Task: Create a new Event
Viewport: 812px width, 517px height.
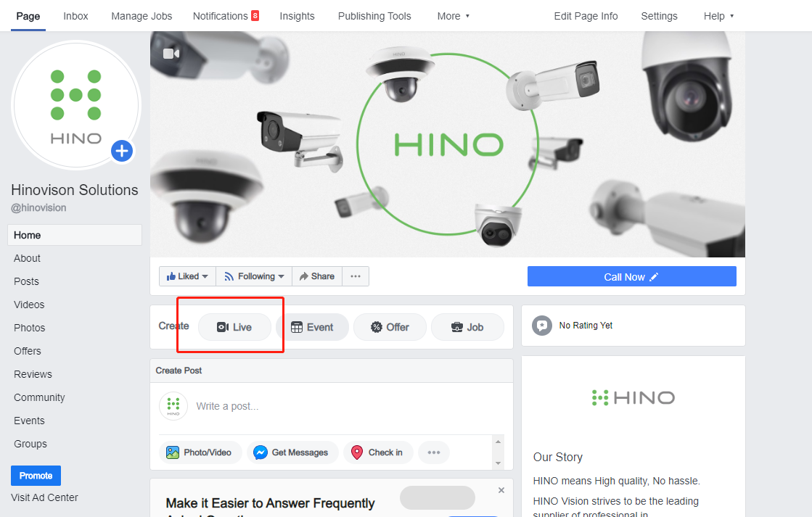Action: coord(312,327)
